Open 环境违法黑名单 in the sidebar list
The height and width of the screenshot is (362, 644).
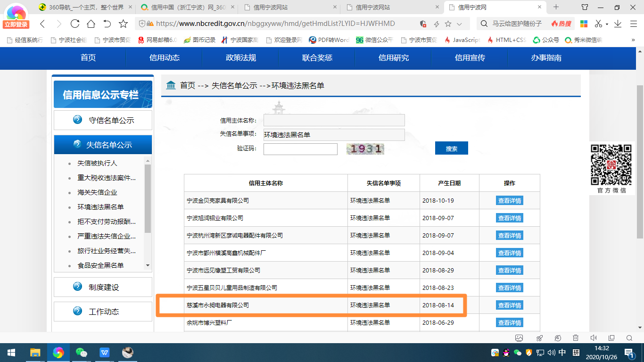[x=101, y=207]
